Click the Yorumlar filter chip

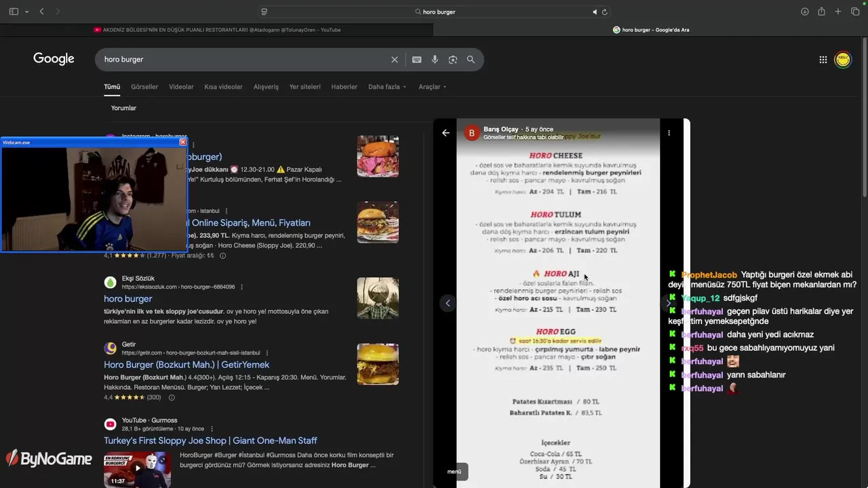123,108
